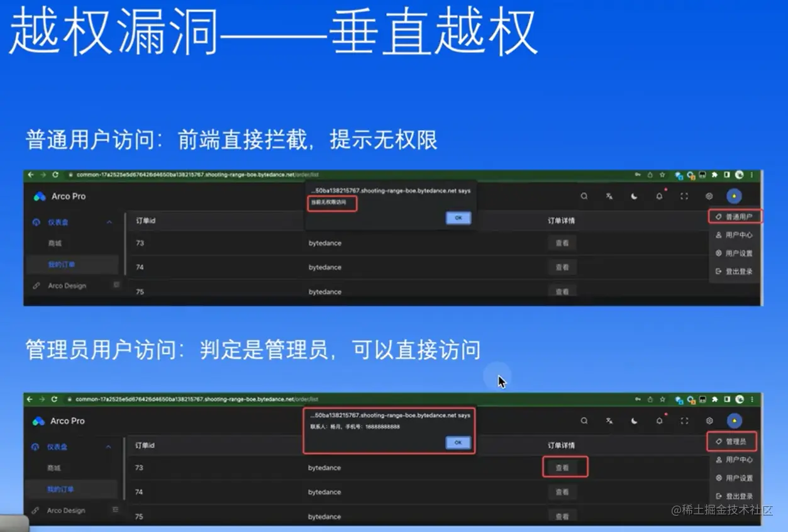Open 用户中心 in the 普通用户 avatar menu
Viewport: 788px width, 532px height.
point(734,235)
